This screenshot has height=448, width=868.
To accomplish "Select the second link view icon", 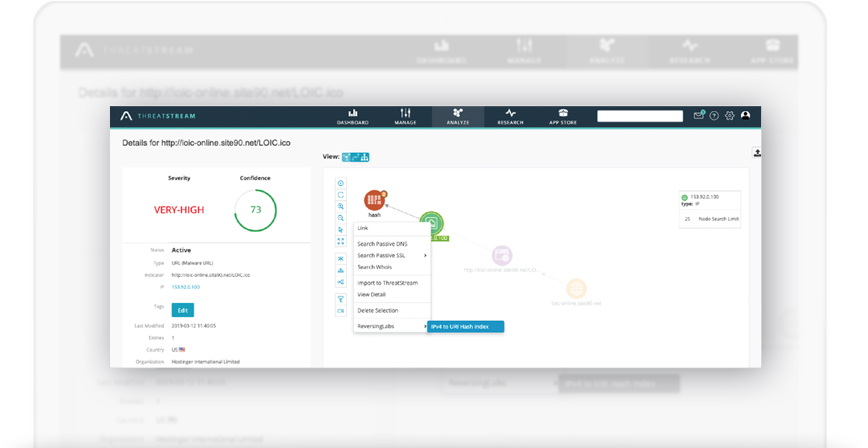I will tap(355, 157).
